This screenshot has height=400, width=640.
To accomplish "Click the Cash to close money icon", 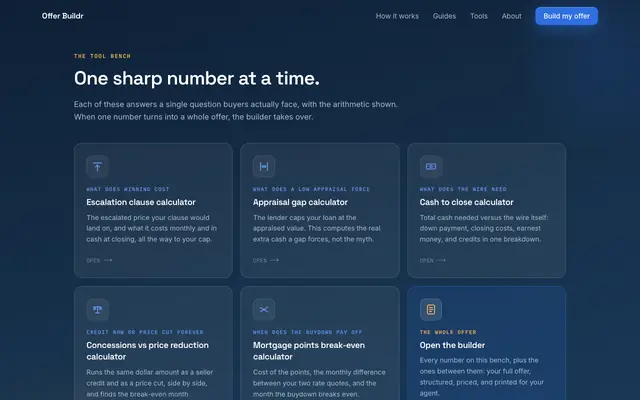I will (x=431, y=167).
